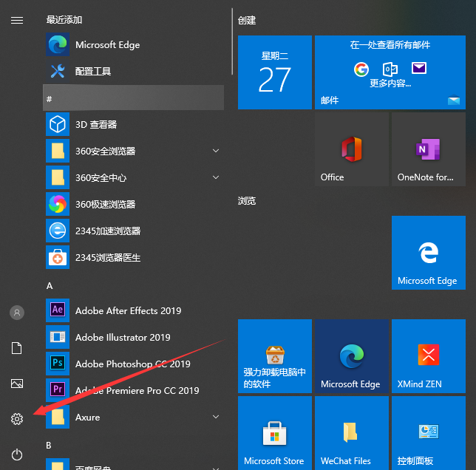Click the # letter group header

133,98
